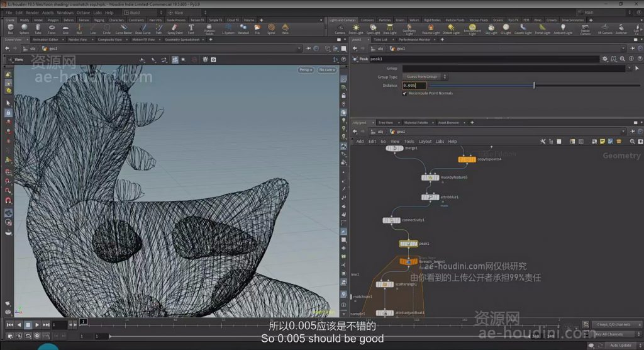This screenshot has height=350, width=644.
Task: Toggle Recompute Point Normals checkbox
Action: tap(405, 93)
